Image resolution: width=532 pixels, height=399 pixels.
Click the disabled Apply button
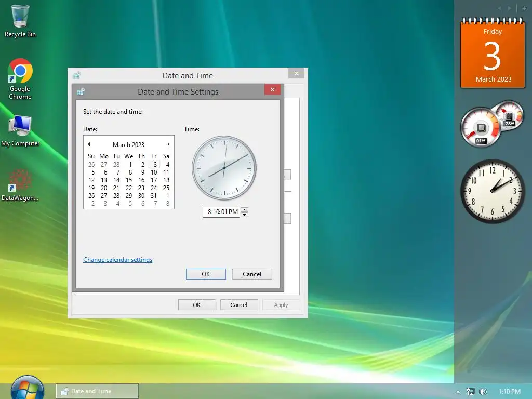click(281, 304)
